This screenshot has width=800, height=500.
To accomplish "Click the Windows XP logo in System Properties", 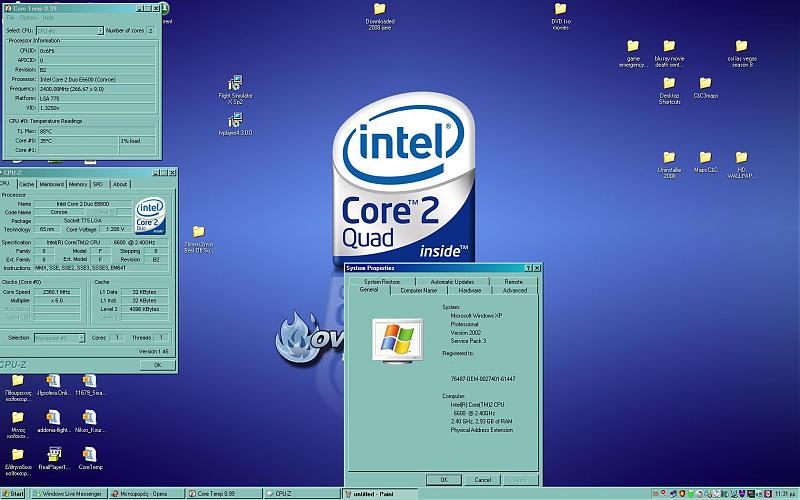I will (x=397, y=340).
